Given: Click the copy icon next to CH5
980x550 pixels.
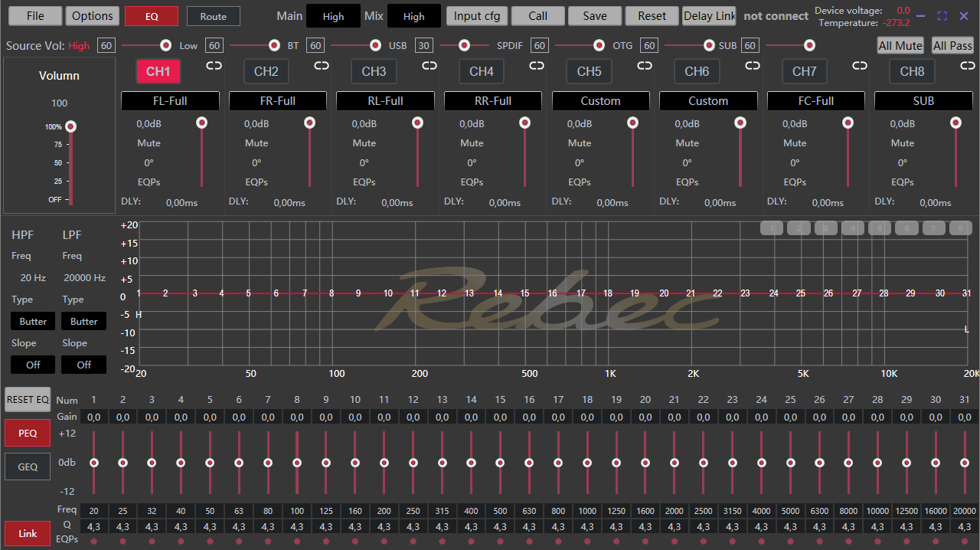Looking at the screenshot, I should 644,66.
